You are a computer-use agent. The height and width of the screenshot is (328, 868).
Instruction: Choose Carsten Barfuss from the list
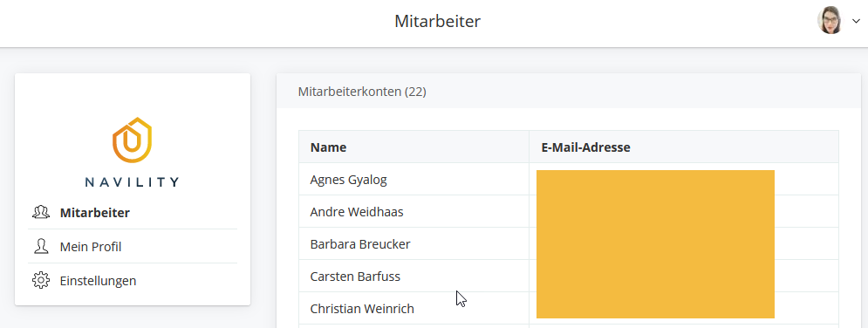coord(355,276)
